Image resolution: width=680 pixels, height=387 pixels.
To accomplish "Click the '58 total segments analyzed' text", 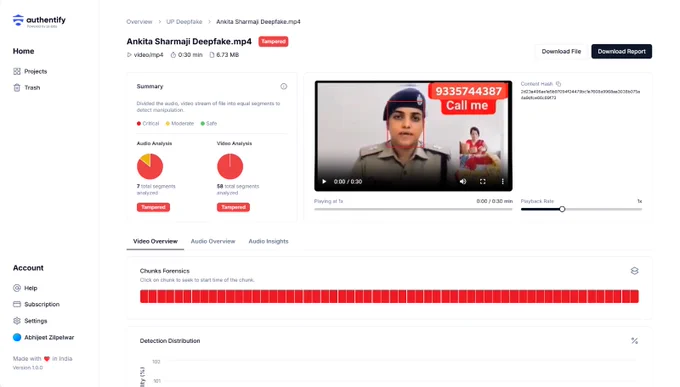I will click(238, 190).
